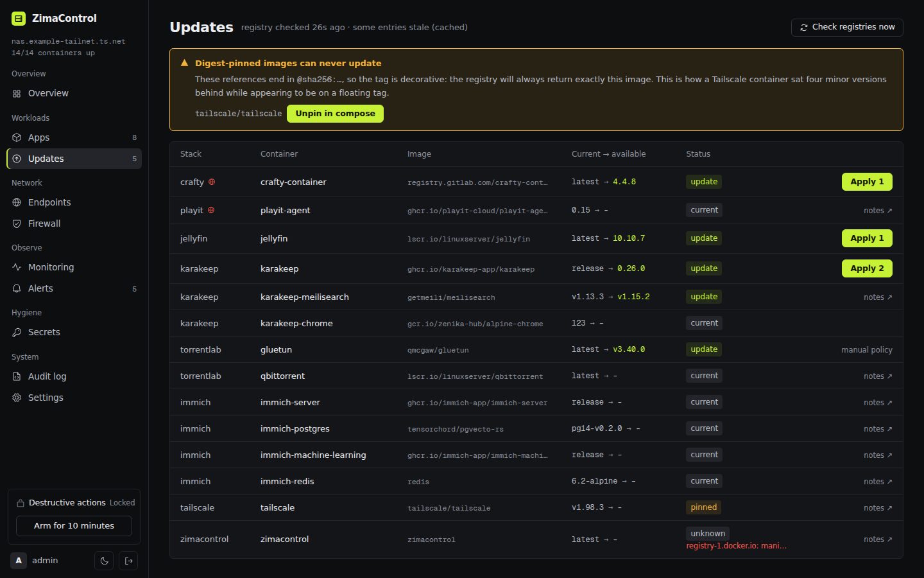This screenshot has width=924, height=578.
Task: Click the red globe icon beside playit
Action: (211, 210)
